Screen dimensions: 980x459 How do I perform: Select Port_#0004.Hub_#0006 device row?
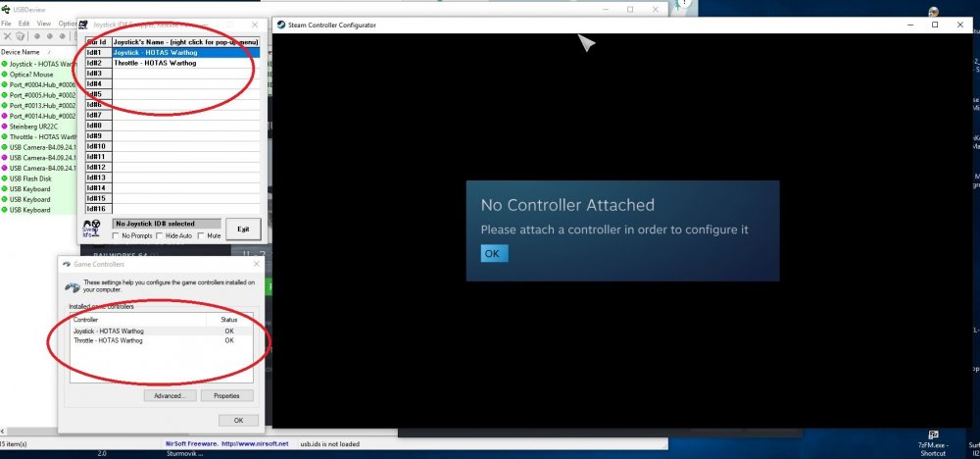[x=39, y=84]
